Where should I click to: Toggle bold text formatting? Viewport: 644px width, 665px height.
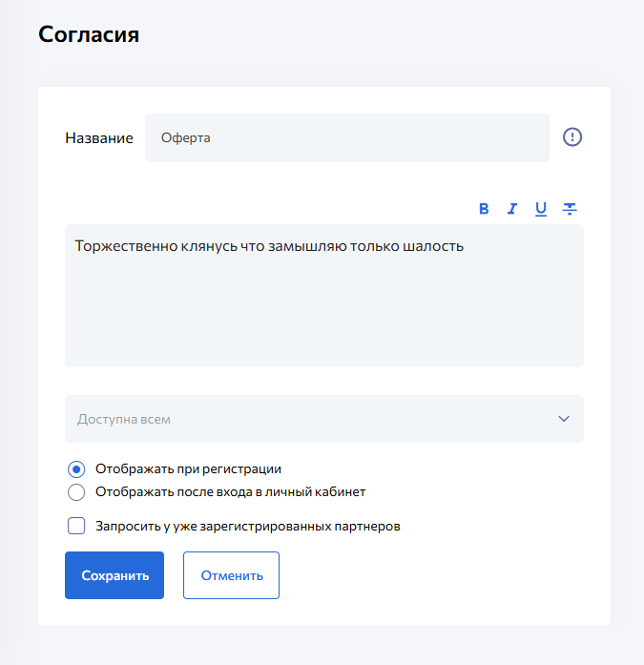coord(484,209)
